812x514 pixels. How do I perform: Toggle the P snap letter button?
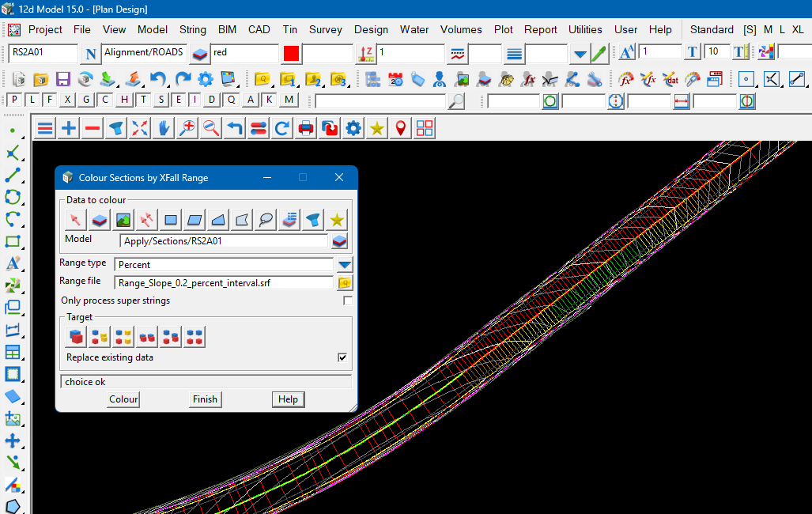(13, 100)
